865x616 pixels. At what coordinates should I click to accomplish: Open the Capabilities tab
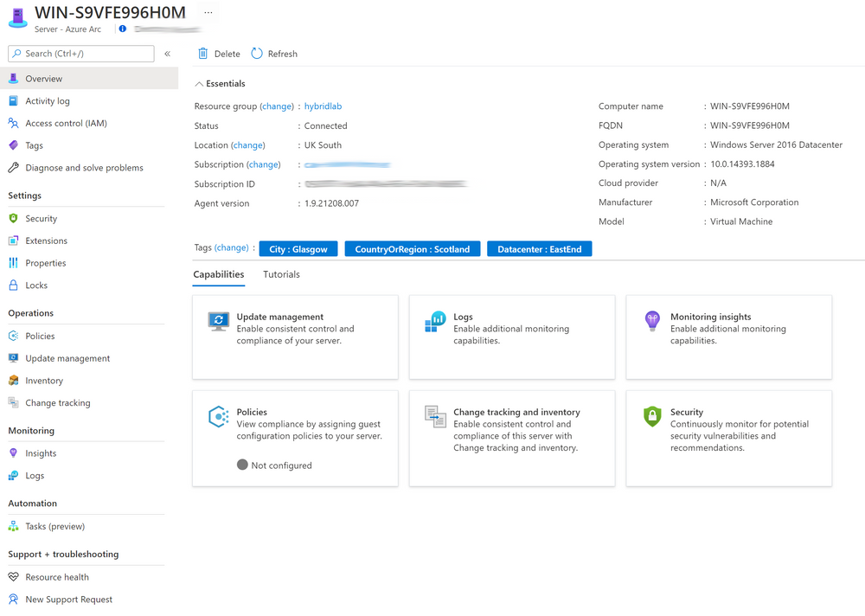tap(219, 274)
